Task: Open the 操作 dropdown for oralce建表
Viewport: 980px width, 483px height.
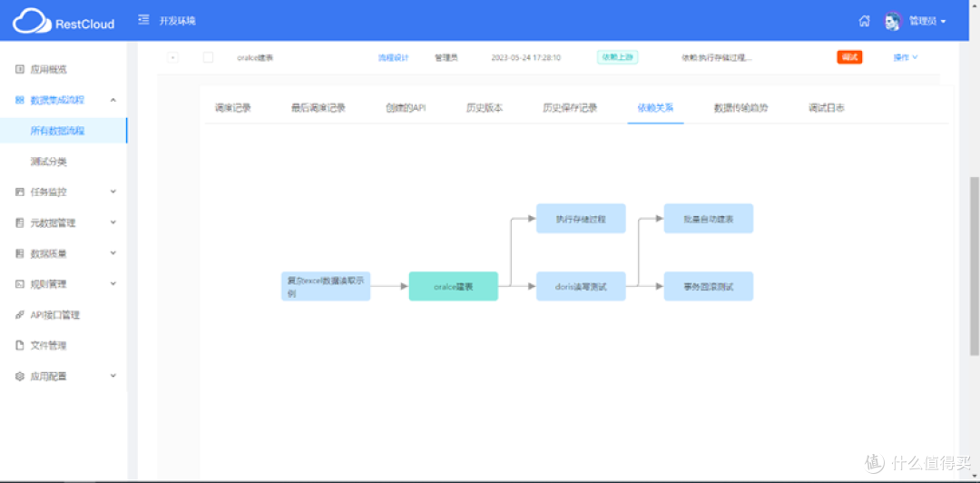Action: pos(905,57)
